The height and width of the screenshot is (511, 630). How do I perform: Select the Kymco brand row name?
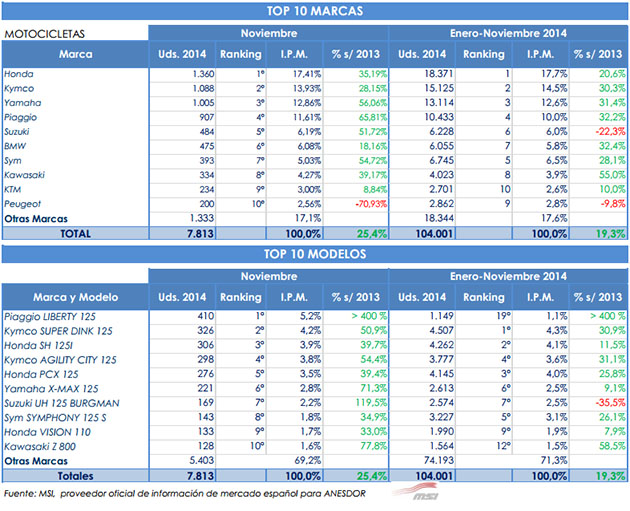pos(19,88)
